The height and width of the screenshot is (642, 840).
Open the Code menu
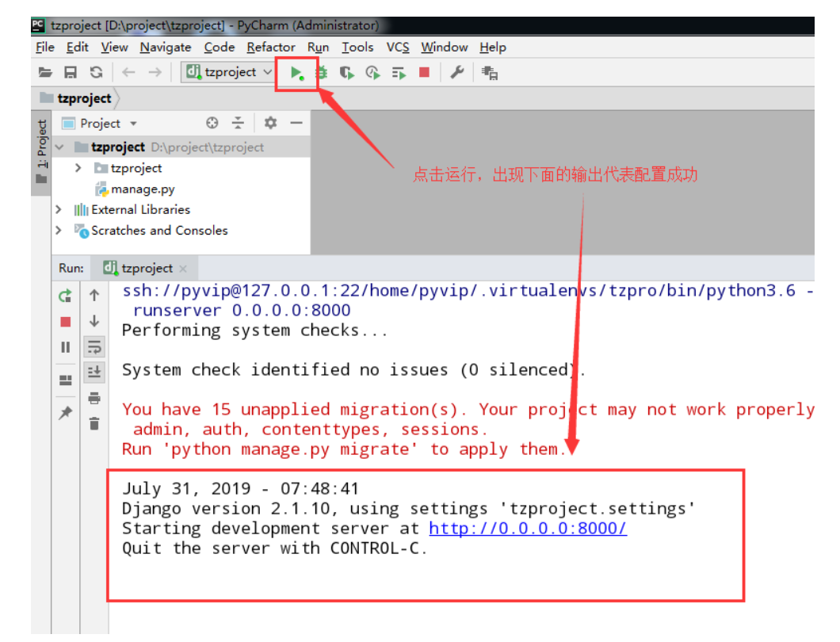219,47
